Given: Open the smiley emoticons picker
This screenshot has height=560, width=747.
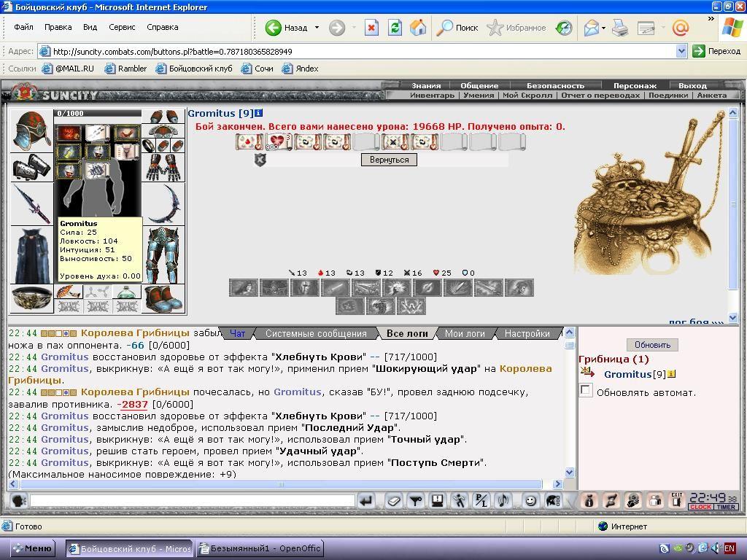Looking at the screenshot, I should [531, 501].
